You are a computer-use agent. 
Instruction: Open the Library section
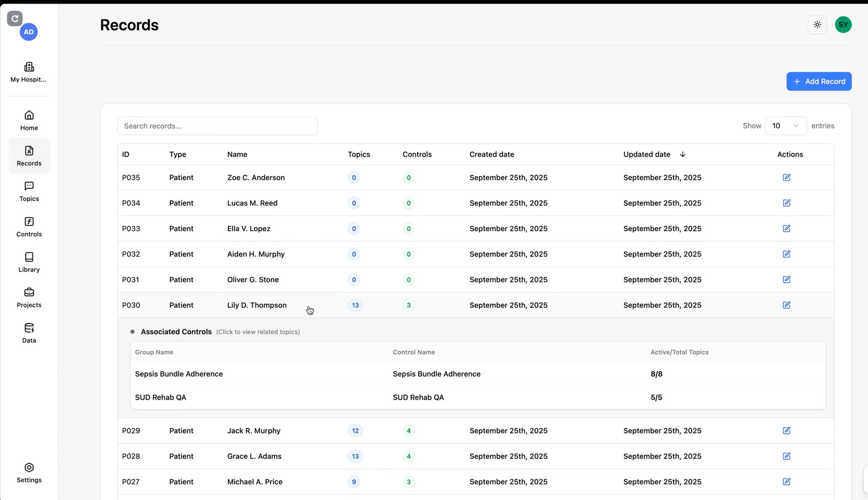29,262
